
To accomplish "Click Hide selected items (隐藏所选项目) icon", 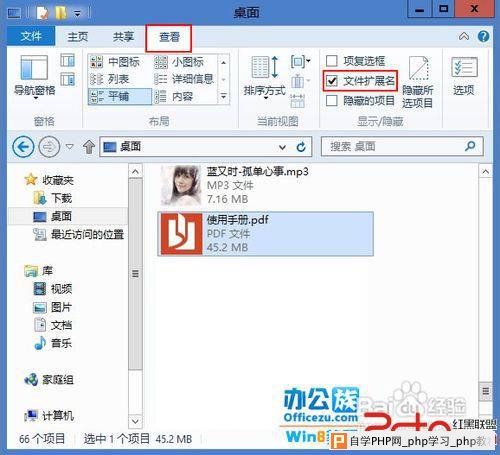I will tap(418, 82).
